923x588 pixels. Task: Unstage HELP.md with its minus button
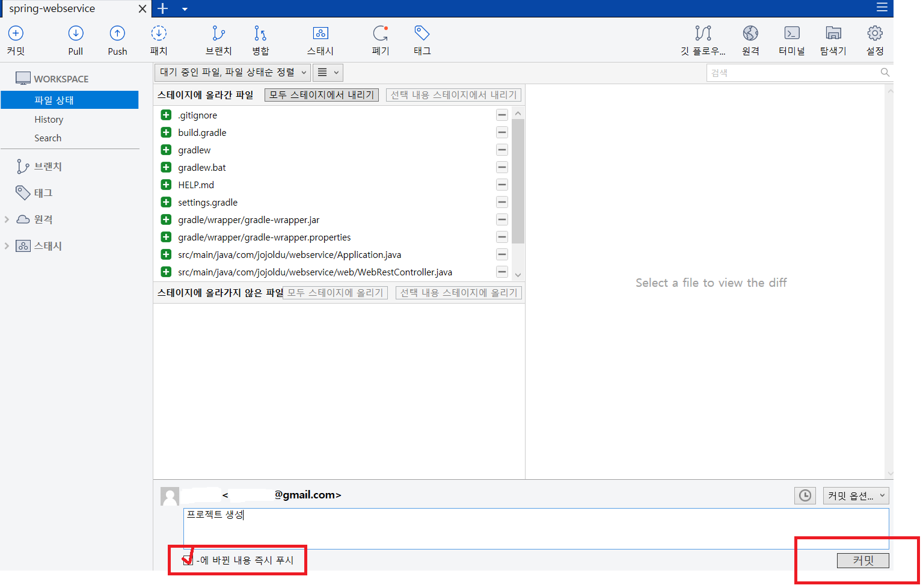click(502, 185)
